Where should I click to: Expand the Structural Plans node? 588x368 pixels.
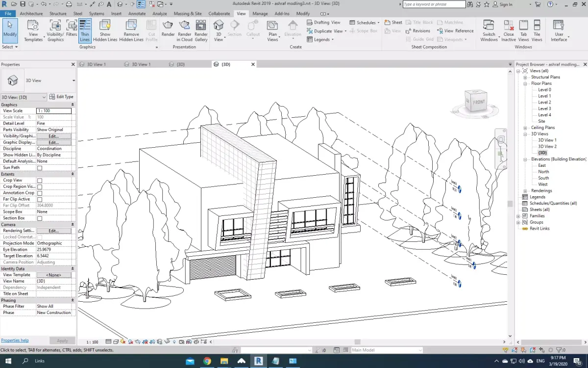525,77
